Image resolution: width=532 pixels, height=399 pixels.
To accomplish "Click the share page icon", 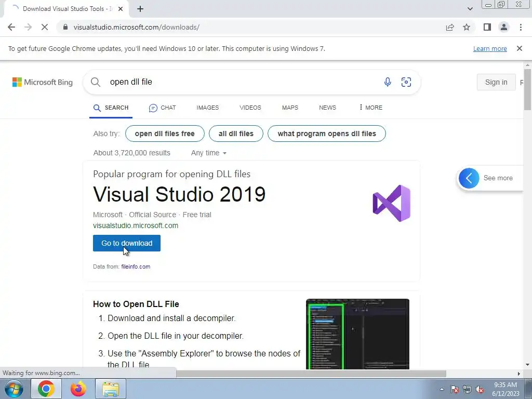I will (x=450, y=27).
